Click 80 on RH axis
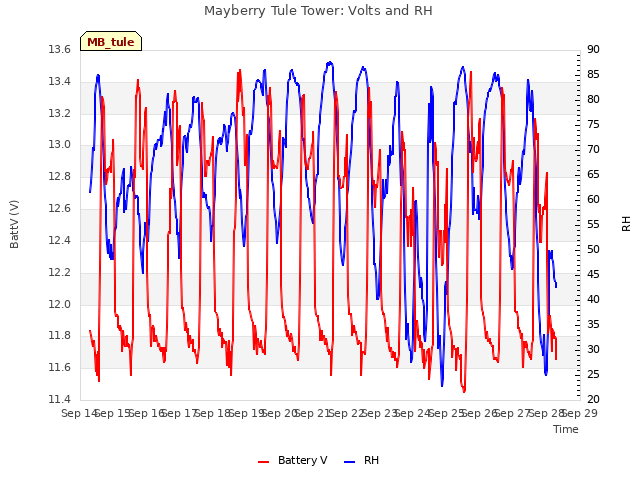The height and width of the screenshot is (480, 640). point(593,99)
